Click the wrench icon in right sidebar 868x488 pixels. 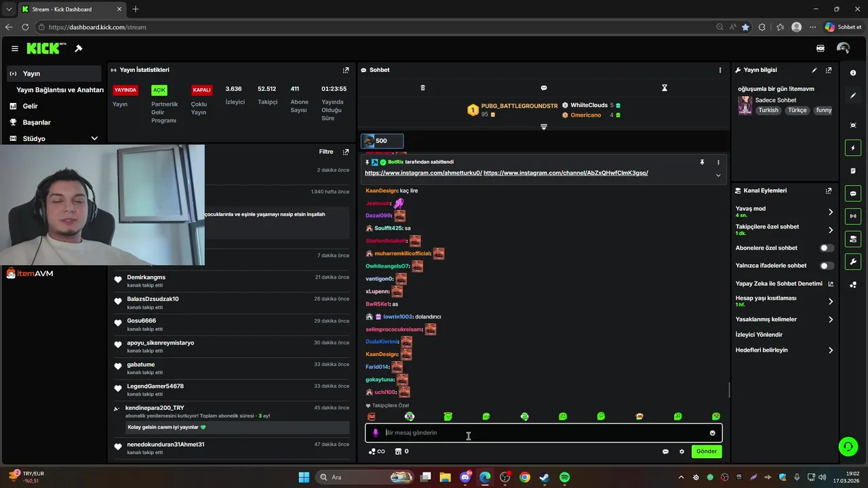coord(853,262)
